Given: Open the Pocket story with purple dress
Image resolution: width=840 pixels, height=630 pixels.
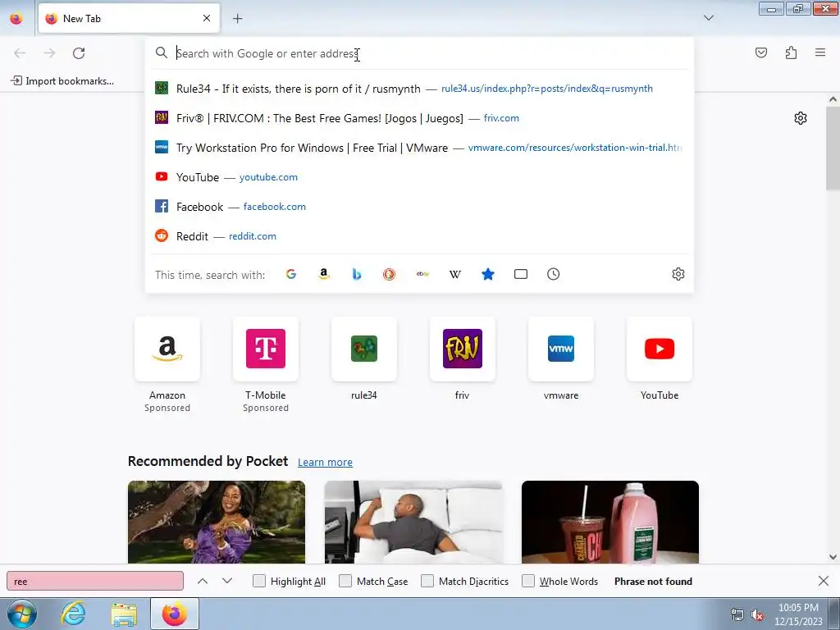Looking at the screenshot, I should point(217,522).
